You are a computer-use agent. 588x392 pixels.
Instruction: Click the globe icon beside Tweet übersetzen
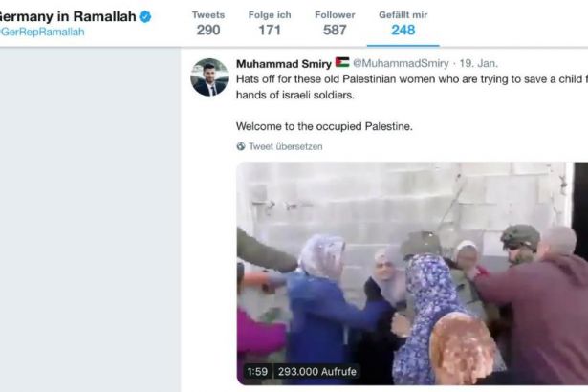point(241,146)
